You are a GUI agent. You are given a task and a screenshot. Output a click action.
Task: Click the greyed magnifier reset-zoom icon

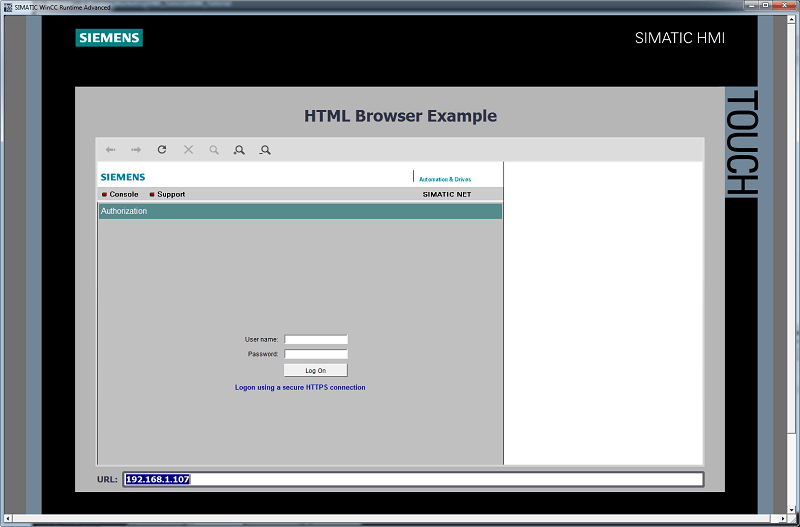coord(214,150)
